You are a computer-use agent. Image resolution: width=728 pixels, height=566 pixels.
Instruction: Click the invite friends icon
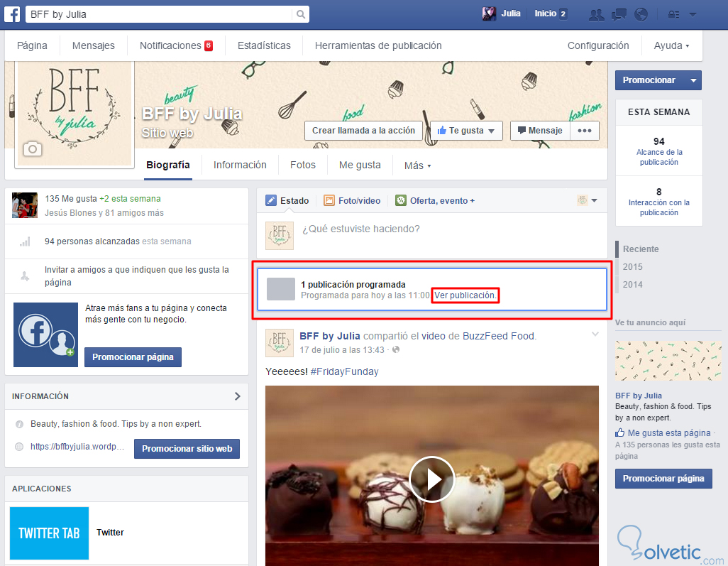click(x=25, y=276)
